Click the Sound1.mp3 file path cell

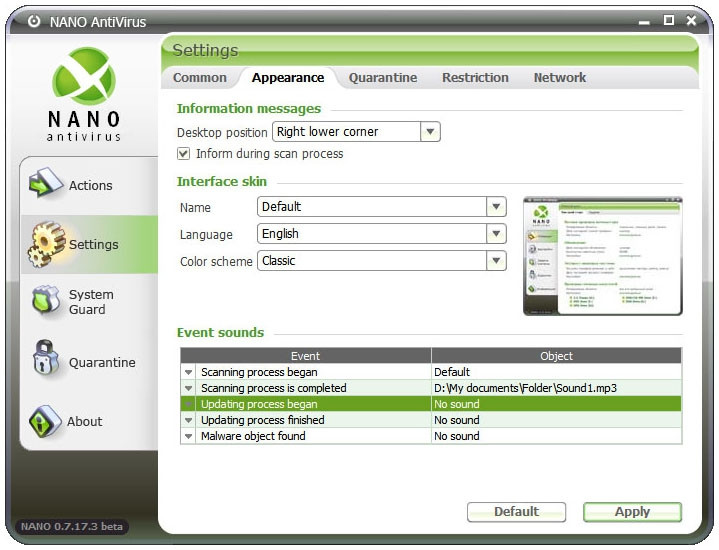[556, 388]
